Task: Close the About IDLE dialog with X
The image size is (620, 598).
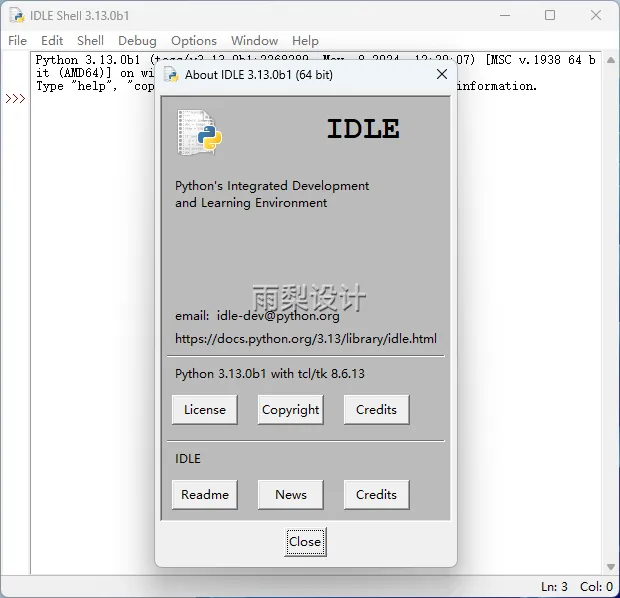Action: pyautogui.click(x=442, y=74)
